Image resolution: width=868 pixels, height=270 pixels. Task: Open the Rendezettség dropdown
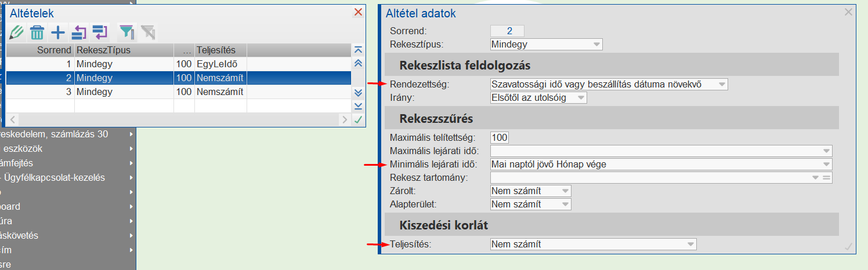722,85
